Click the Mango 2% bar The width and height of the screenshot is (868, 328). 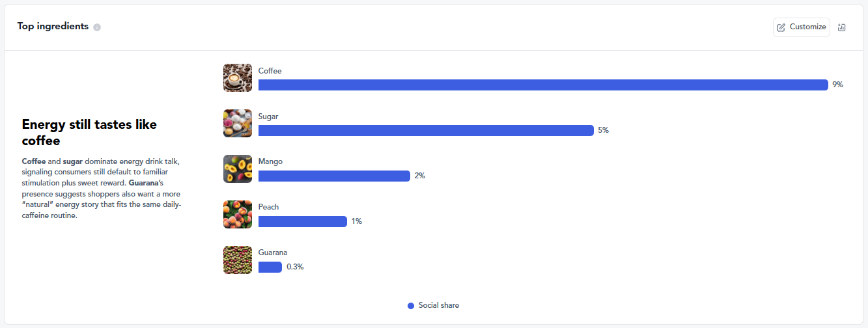pyautogui.click(x=334, y=176)
